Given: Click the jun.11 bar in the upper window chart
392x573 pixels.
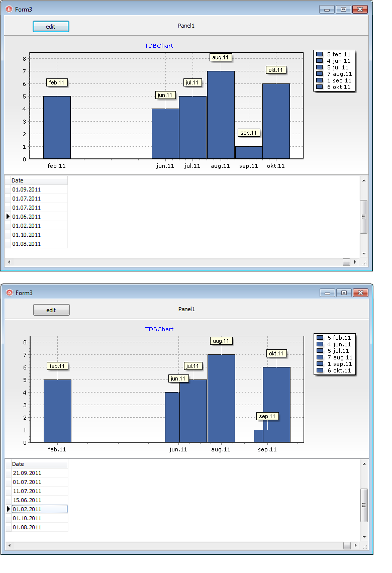Looking at the screenshot, I should [165, 134].
